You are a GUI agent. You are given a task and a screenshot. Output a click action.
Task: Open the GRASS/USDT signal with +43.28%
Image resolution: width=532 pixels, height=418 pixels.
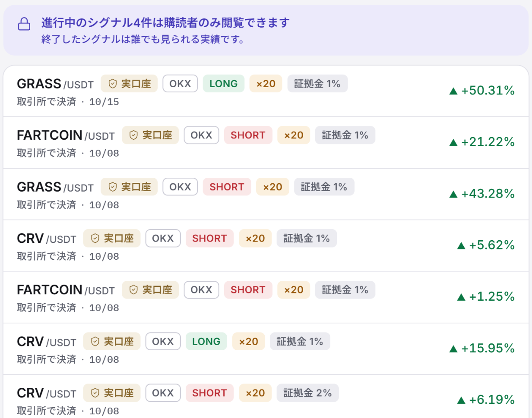tap(266, 194)
